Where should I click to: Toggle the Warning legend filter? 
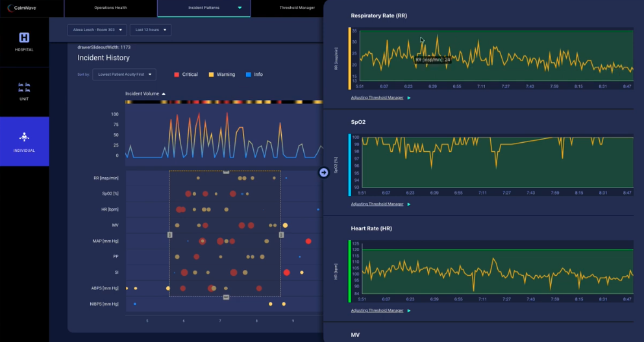point(221,75)
